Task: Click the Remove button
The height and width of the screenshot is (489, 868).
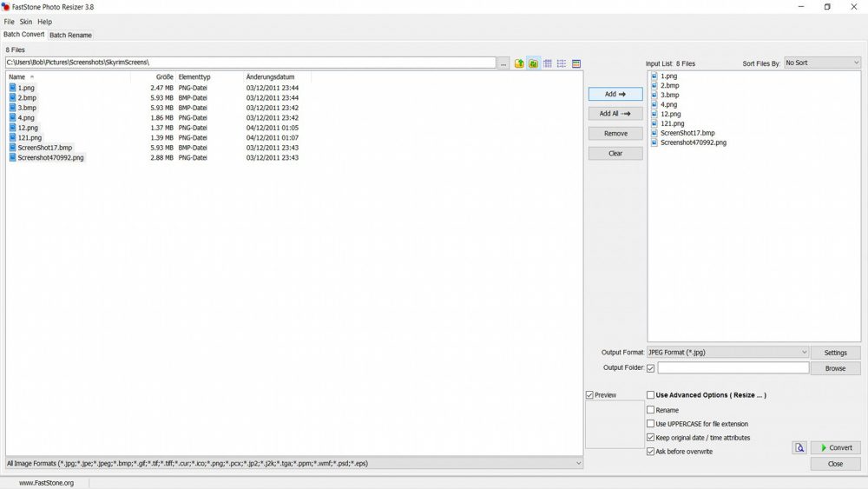Action: click(x=615, y=134)
